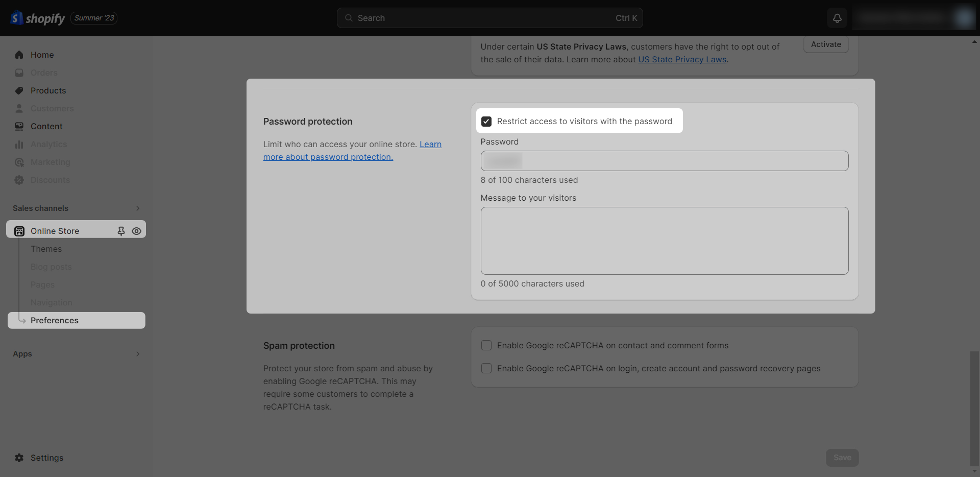Viewport: 980px width, 477px height.
Task: Open US State Privacy Laws link
Action: pos(682,59)
